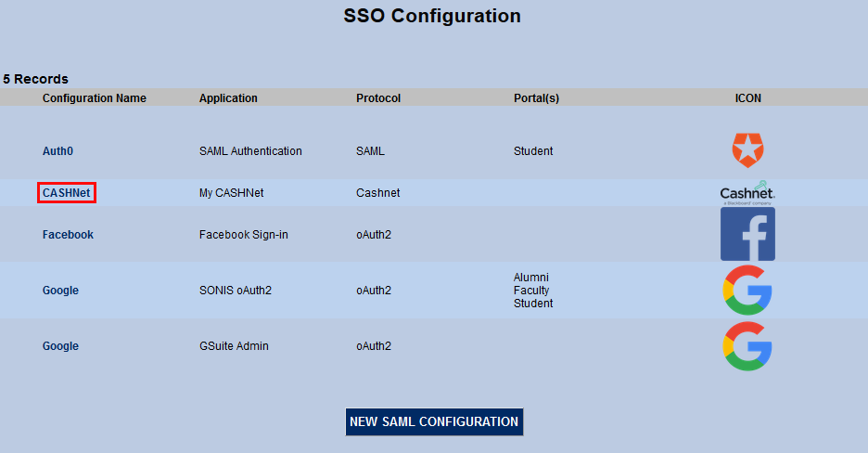Click the Cashnet logo icon
The image size is (868, 453).
tap(747, 193)
